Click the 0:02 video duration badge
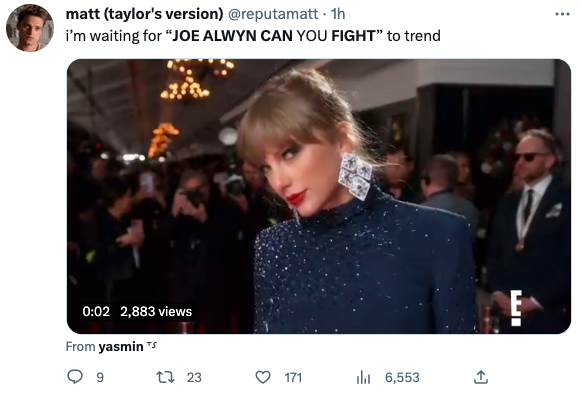The height and width of the screenshot is (394, 582). coord(96,311)
